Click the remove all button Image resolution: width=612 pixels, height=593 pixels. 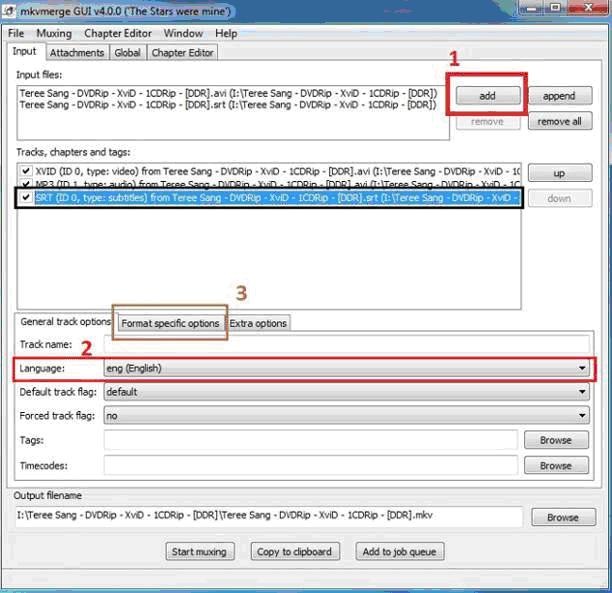pyautogui.click(x=560, y=121)
